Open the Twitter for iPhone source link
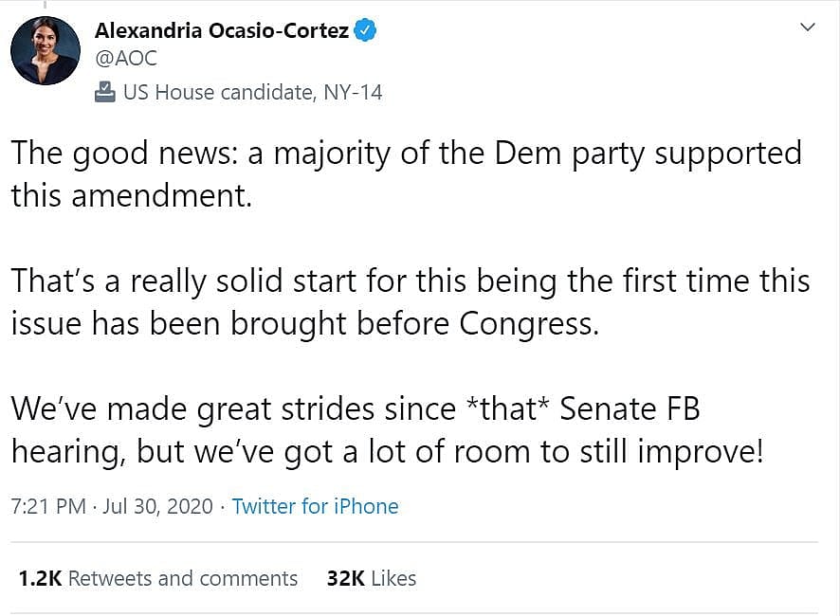 [x=315, y=506]
